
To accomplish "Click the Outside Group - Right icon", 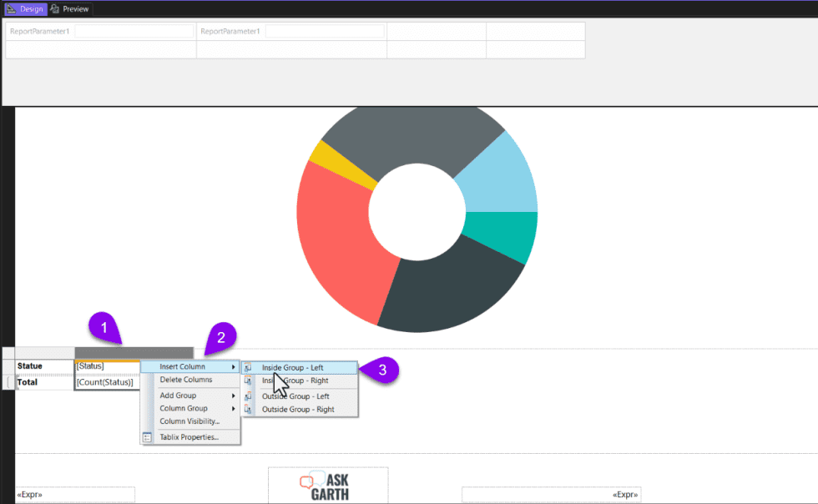I will pyautogui.click(x=249, y=410).
